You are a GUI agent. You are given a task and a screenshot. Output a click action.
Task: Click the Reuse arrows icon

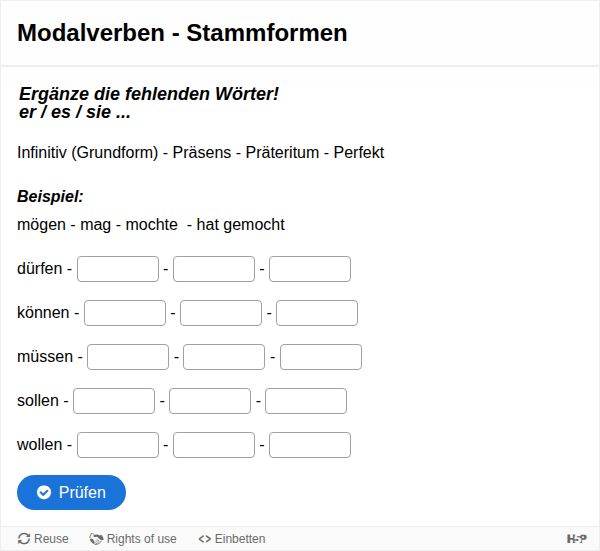24,538
